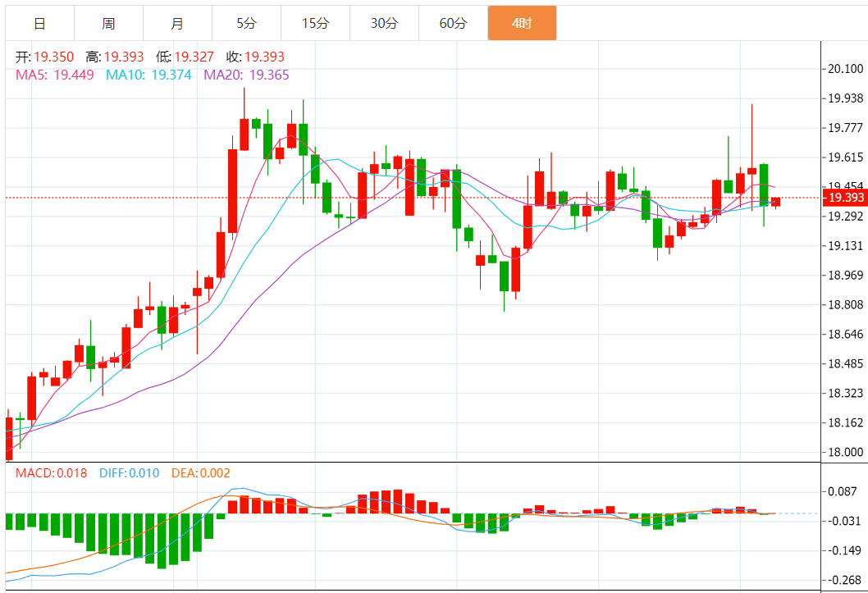Image resolution: width=868 pixels, height=593 pixels.
Task: Click the MA5: 19.449 indicator label
Action: click(55, 75)
